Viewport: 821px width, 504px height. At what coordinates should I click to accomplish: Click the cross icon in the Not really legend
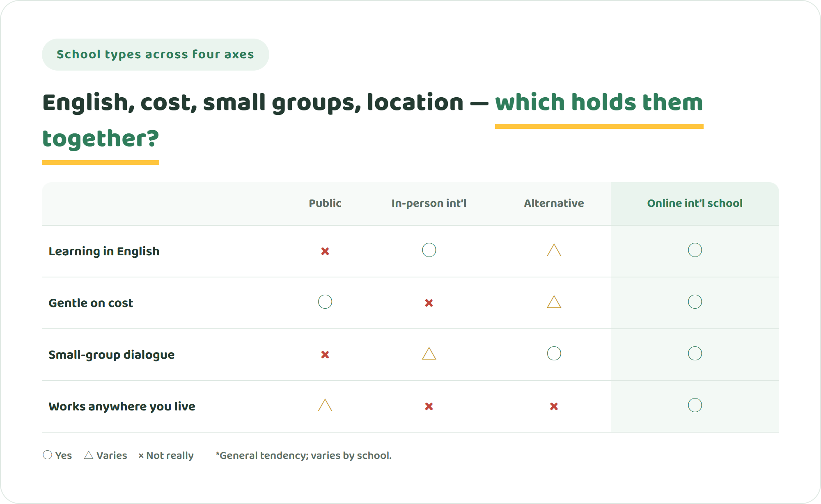point(141,456)
